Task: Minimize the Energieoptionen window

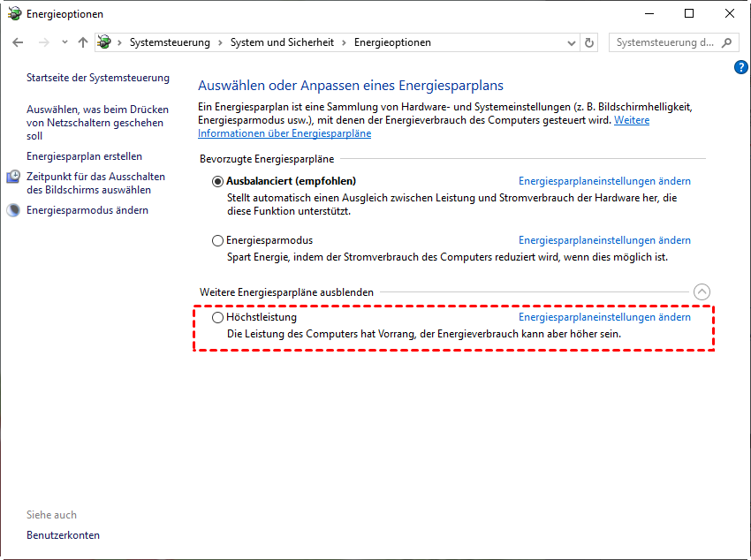Action: tap(649, 13)
